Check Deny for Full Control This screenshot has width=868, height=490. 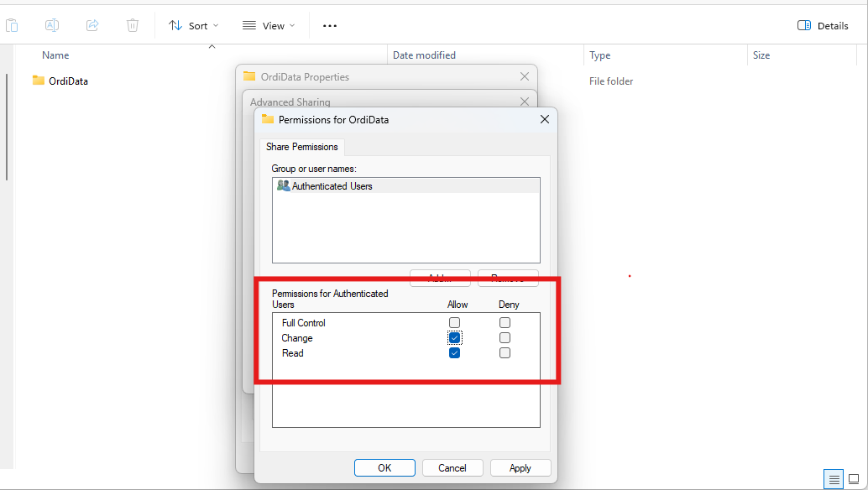point(505,322)
